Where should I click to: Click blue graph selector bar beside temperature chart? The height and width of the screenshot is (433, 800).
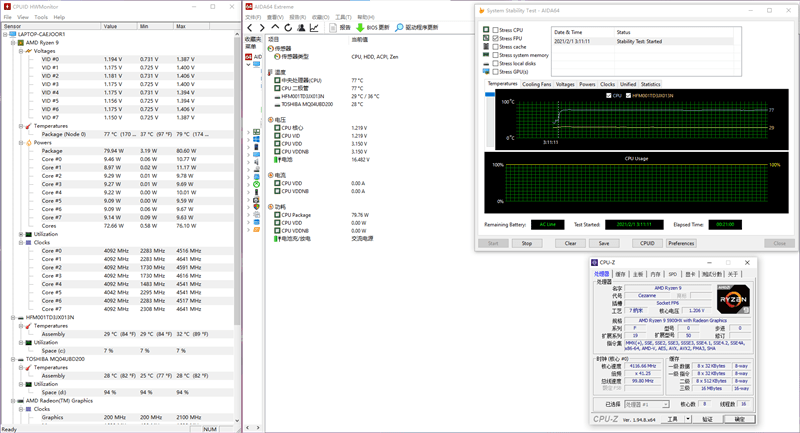pos(490,95)
